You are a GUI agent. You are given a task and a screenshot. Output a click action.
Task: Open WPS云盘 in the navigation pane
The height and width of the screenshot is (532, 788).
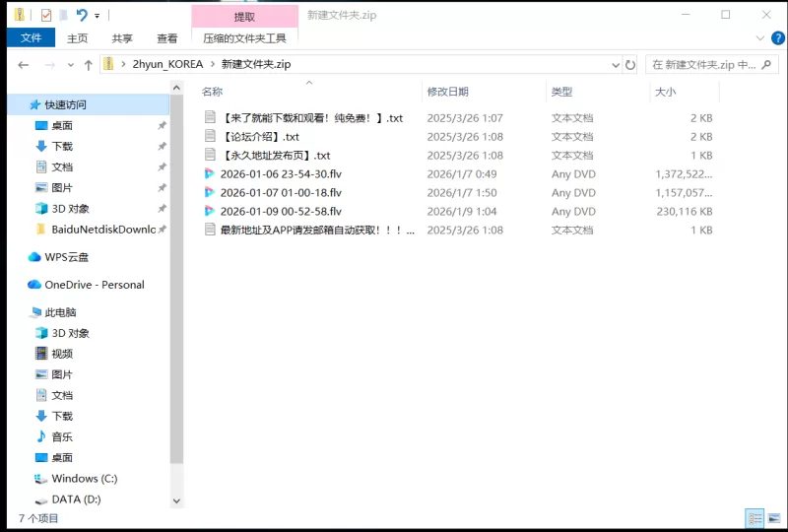[x=66, y=257]
